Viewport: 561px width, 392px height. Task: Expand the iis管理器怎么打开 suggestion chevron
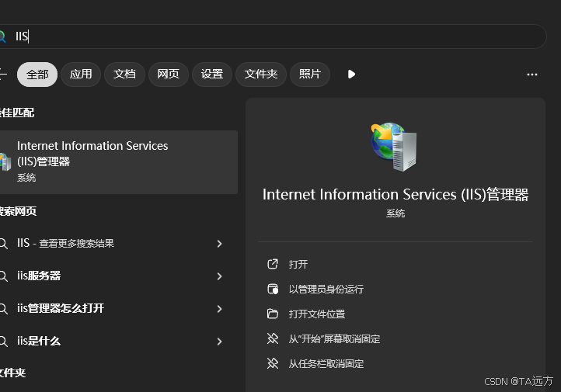coord(219,309)
